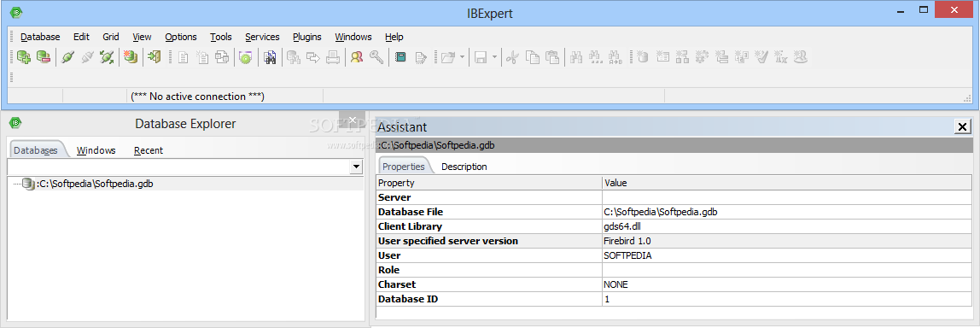Open the Services menu

point(262,37)
